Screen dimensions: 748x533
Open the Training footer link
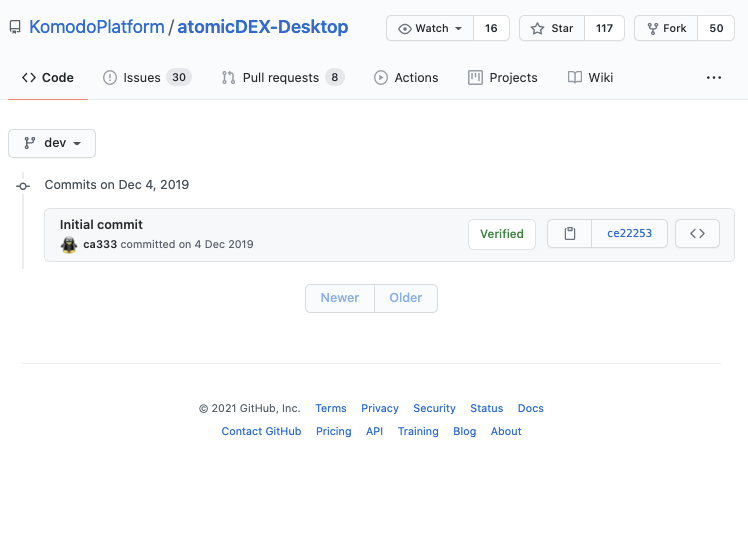click(x=418, y=431)
